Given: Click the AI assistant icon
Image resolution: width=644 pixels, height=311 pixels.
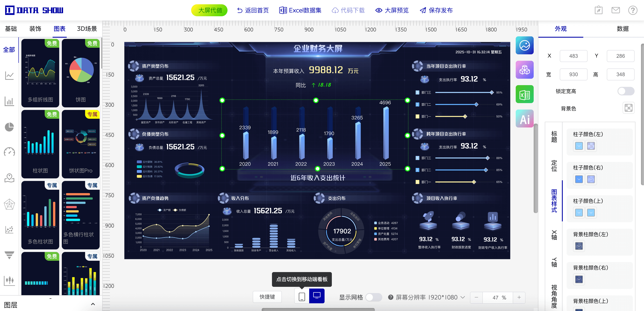Looking at the screenshot, I should tap(524, 119).
